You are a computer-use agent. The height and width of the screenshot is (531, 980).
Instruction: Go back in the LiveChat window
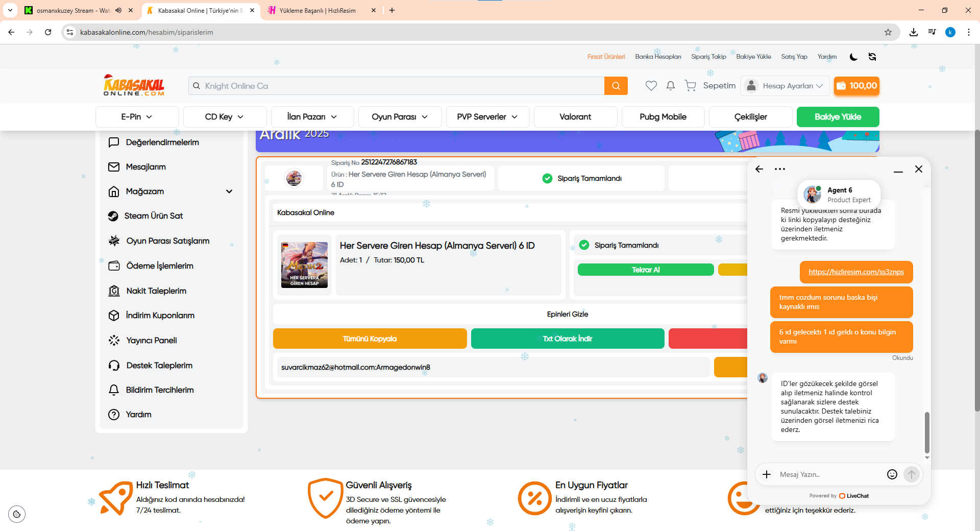759,169
